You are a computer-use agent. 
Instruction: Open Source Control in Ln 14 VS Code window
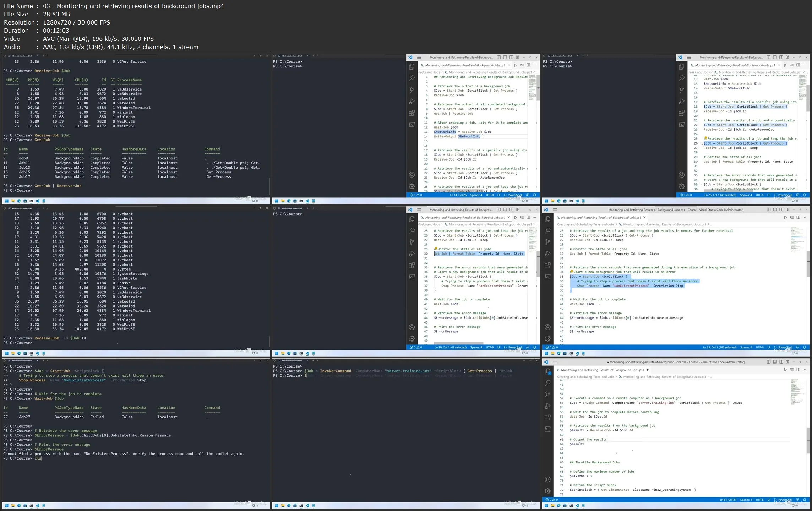point(412,90)
